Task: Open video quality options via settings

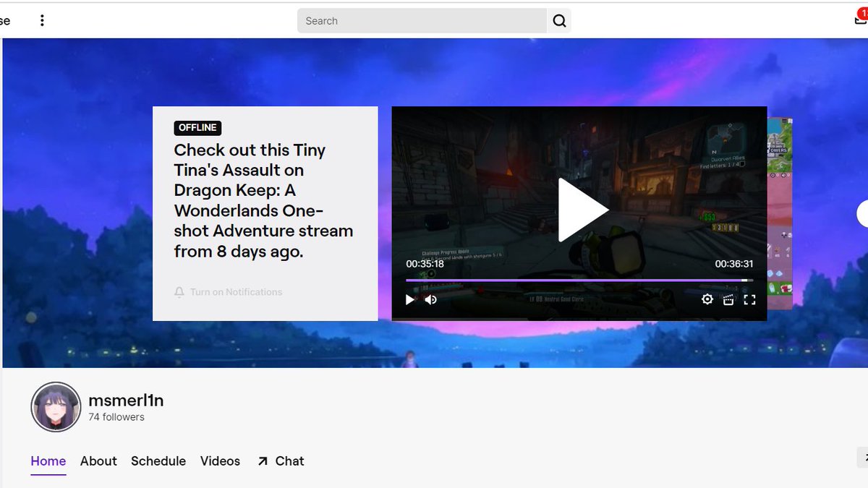Action: pyautogui.click(x=707, y=299)
